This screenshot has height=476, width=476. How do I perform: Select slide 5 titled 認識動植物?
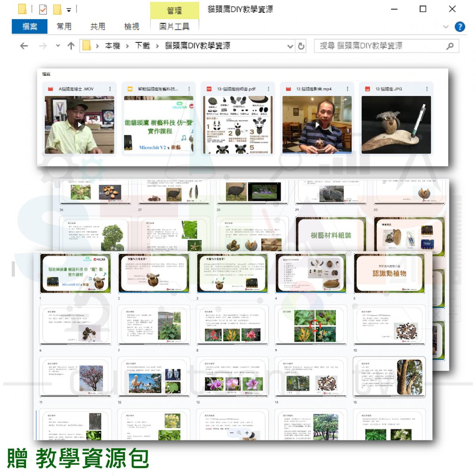point(389,273)
